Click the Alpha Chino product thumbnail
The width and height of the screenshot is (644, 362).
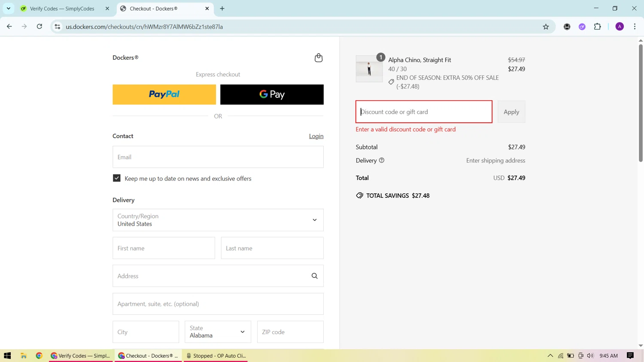coord(369,69)
